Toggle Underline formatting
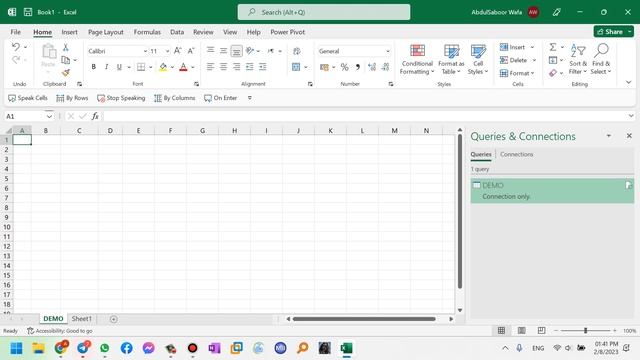The height and width of the screenshot is (360, 640). [x=119, y=67]
